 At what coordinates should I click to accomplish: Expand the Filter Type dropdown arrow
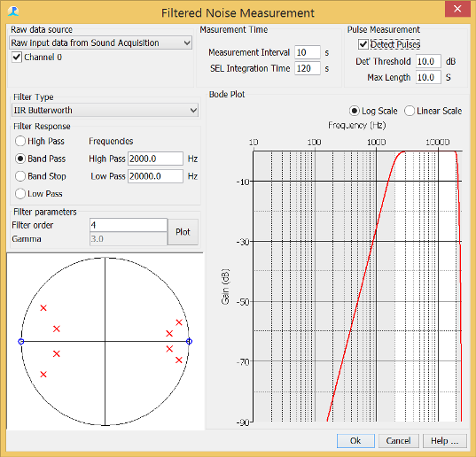[x=193, y=110]
